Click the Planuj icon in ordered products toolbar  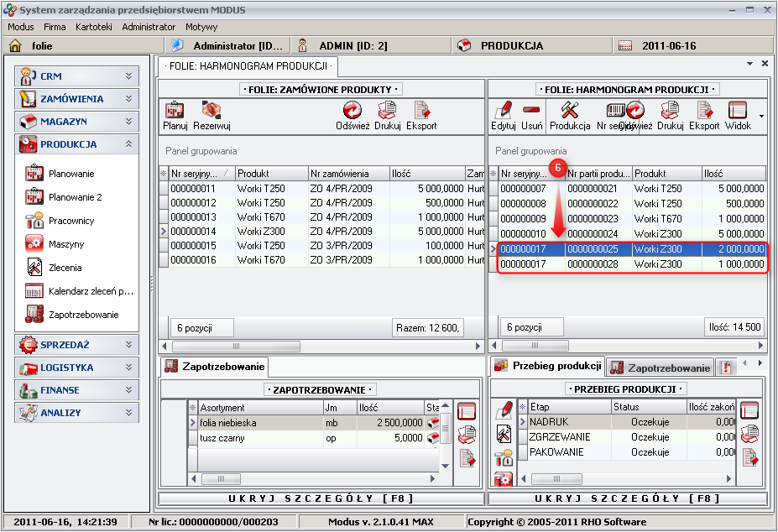pos(175,116)
